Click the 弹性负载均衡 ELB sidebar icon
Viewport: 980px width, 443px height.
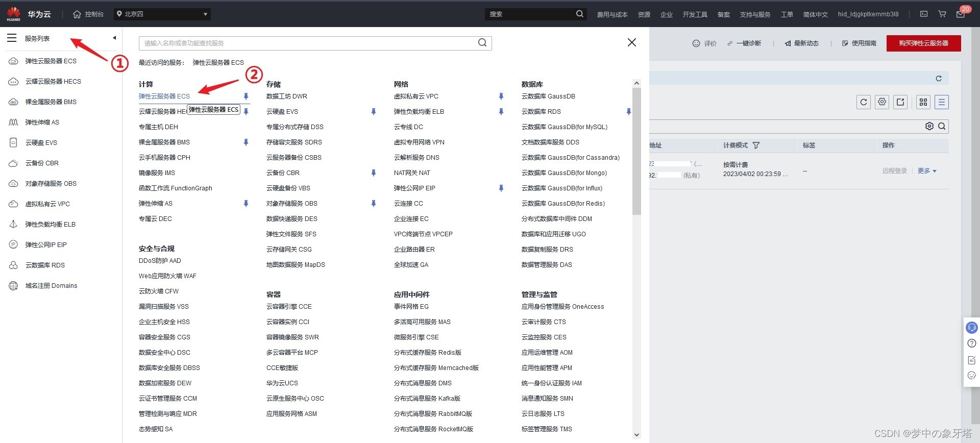pyautogui.click(x=13, y=225)
